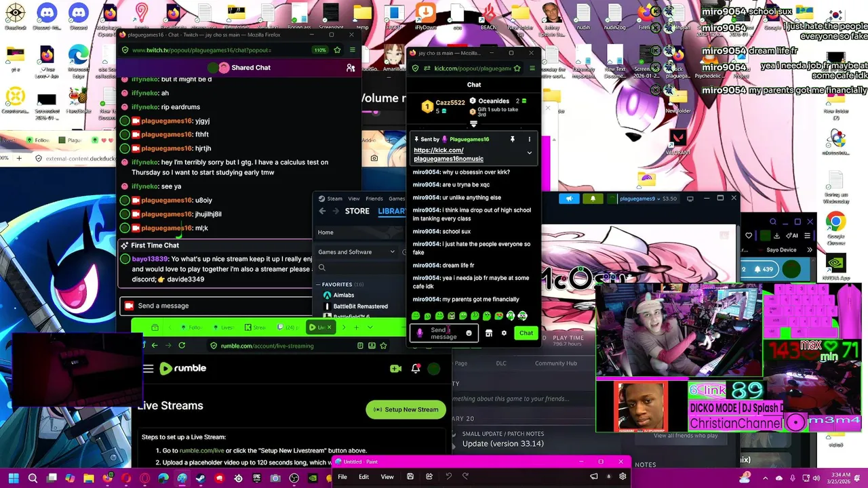Open Rumble notifications bell
Screen dimensions: 868x488
(x=416, y=369)
